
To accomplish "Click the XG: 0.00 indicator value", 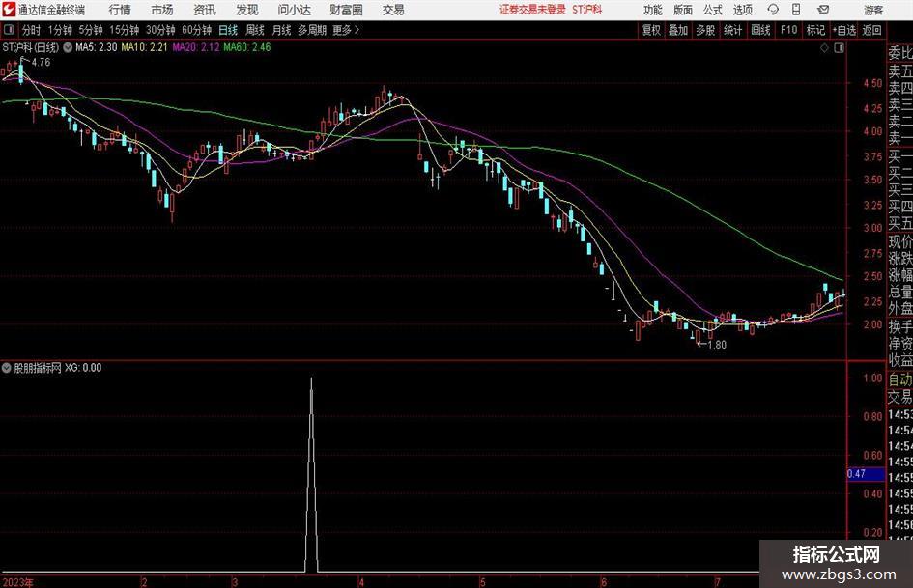I will pyautogui.click(x=83, y=368).
